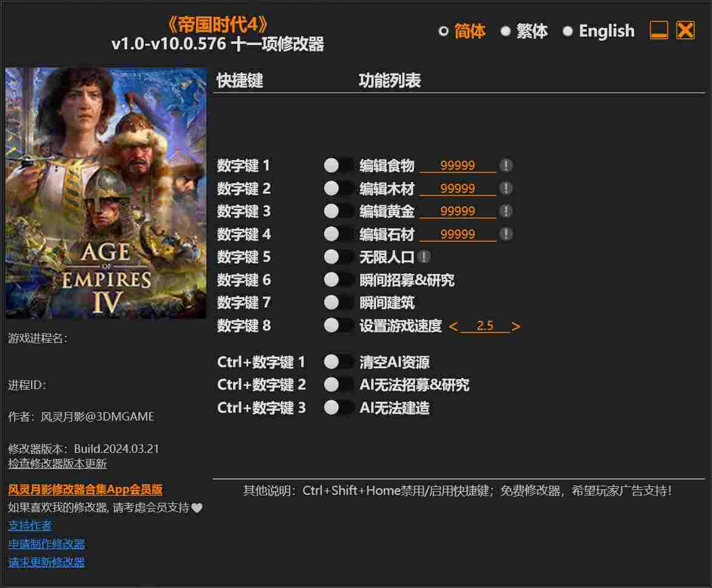Viewport: 712px width, 588px height.
Task: Click the 支持作者 link
Action: [x=30, y=526]
